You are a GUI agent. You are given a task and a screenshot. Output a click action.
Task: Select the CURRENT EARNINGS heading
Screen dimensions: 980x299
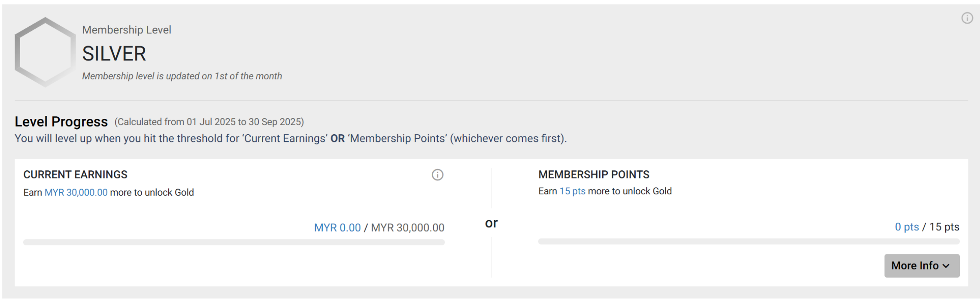click(75, 175)
